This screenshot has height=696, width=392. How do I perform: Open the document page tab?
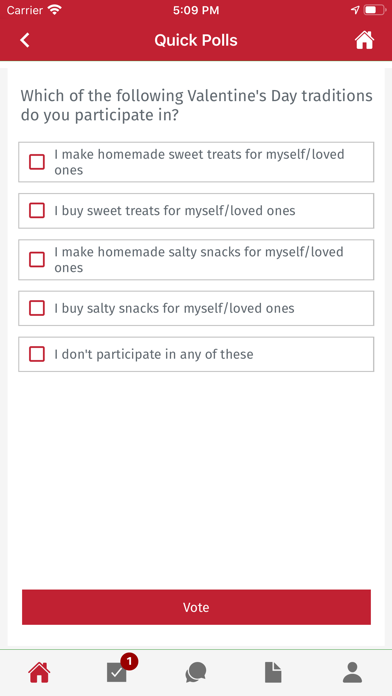click(x=273, y=672)
